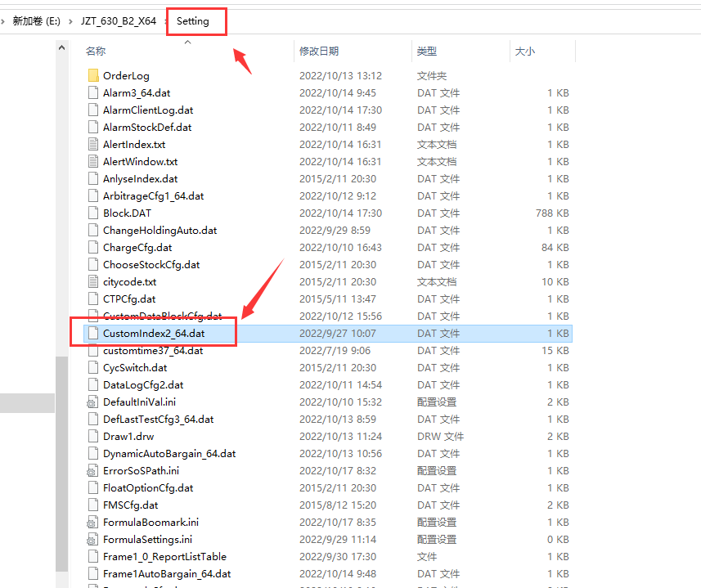Image resolution: width=701 pixels, height=588 pixels.
Task: Open the OrderLog folder icon
Action: click(93, 75)
